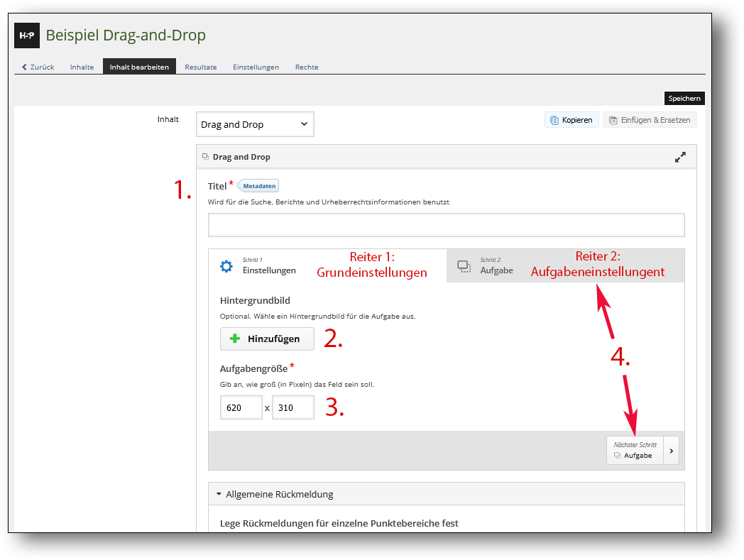Go back using the Zurück link

click(x=38, y=67)
